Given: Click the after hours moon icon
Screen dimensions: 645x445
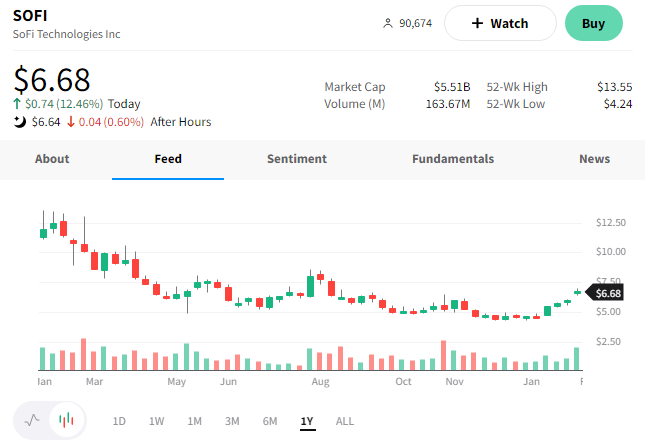Looking at the screenshot, I should [19, 122].
